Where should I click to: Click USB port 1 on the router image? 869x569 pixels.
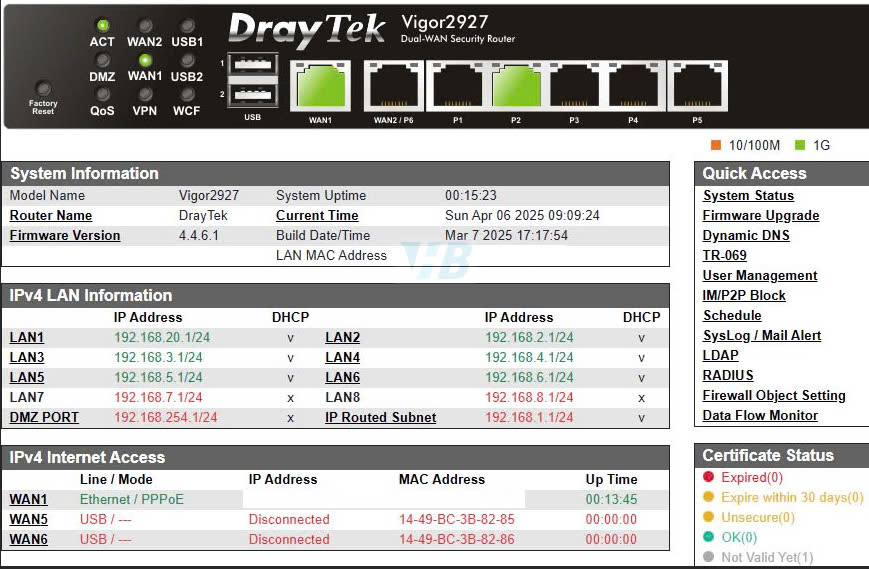[253, 64]
